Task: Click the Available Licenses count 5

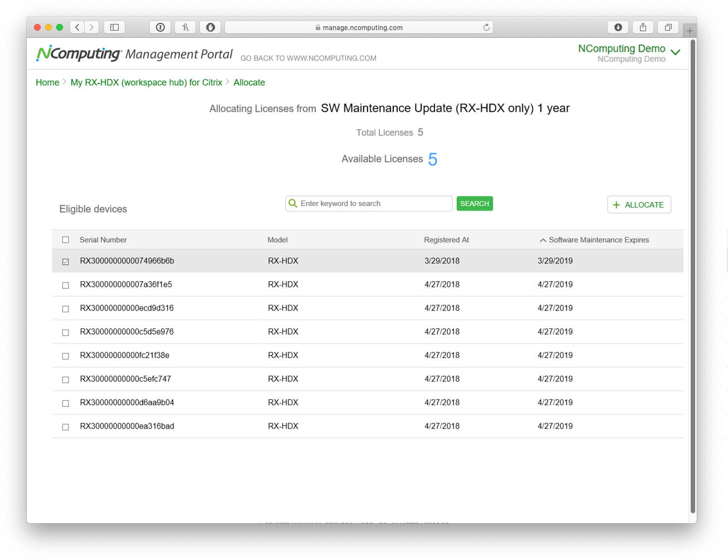Action: [433, 160]
